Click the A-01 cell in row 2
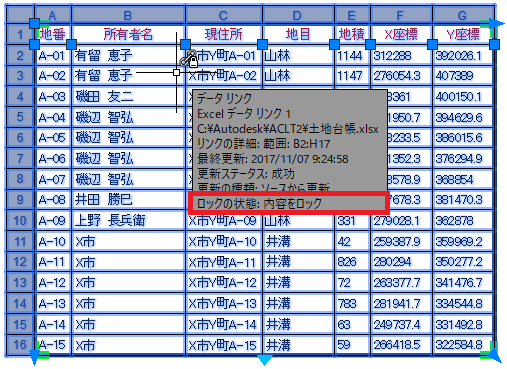The image size is (507, 369). point(53,55)
